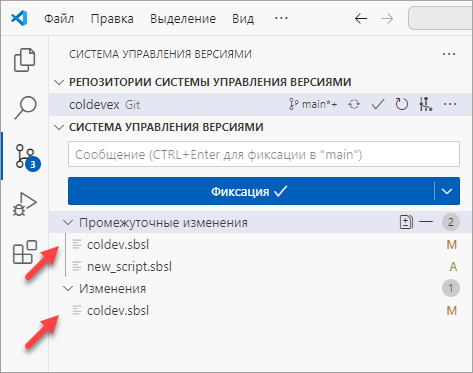Click the commit message input field
The image size is (473, 373).
click(x=264, y=154)
